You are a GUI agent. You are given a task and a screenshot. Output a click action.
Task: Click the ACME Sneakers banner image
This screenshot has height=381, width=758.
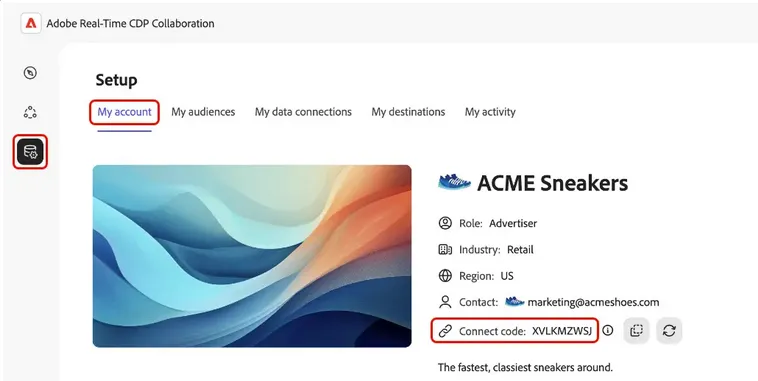(x=252, y=256)
